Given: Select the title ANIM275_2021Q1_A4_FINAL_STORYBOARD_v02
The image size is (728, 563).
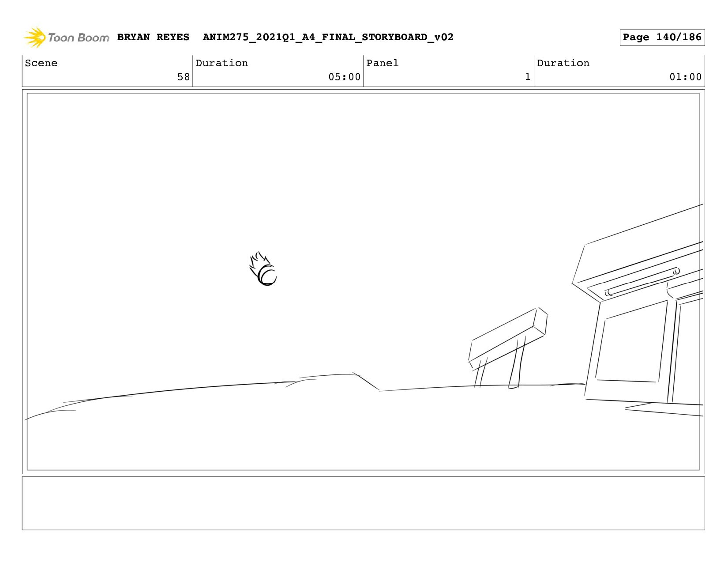Looking at the screenshot, I should click(328, 37).
